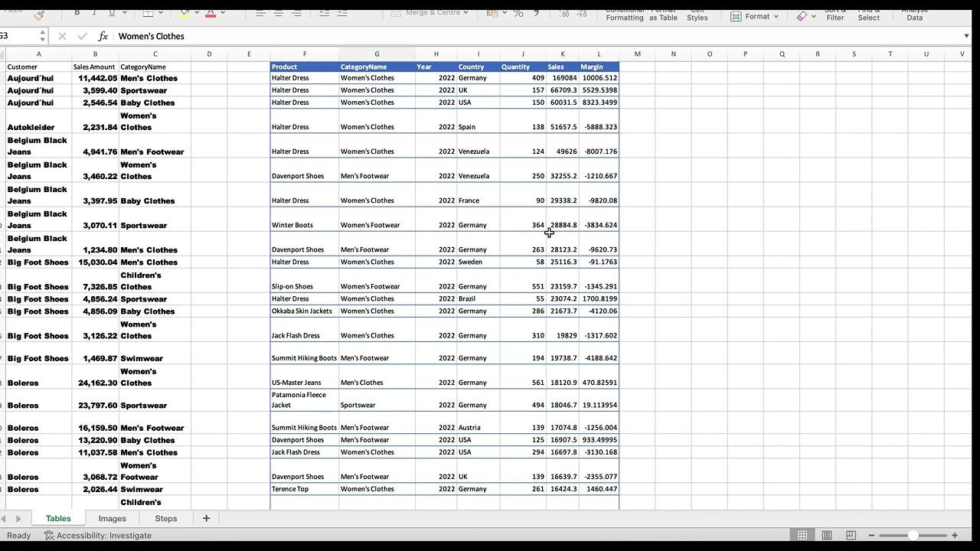Click the Product table header cell
This screenshot has height=551, width=980.
[x=304, y=67]
